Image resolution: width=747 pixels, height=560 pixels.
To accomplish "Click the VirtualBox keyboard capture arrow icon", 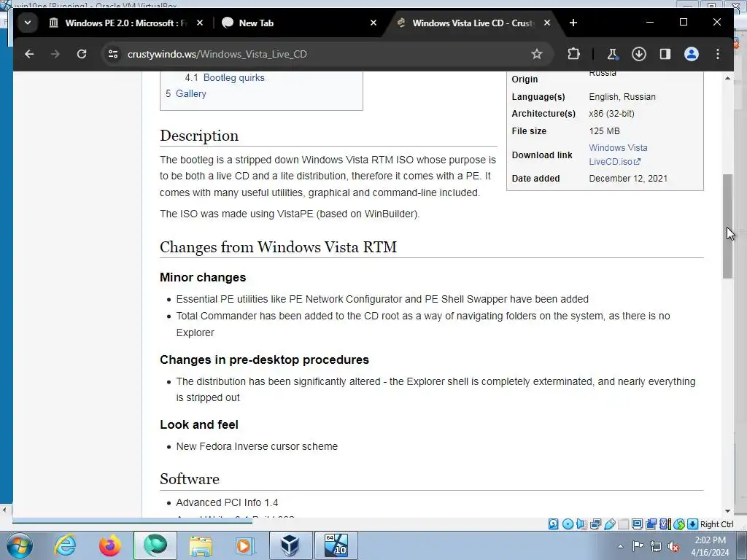I will (693, 524).
